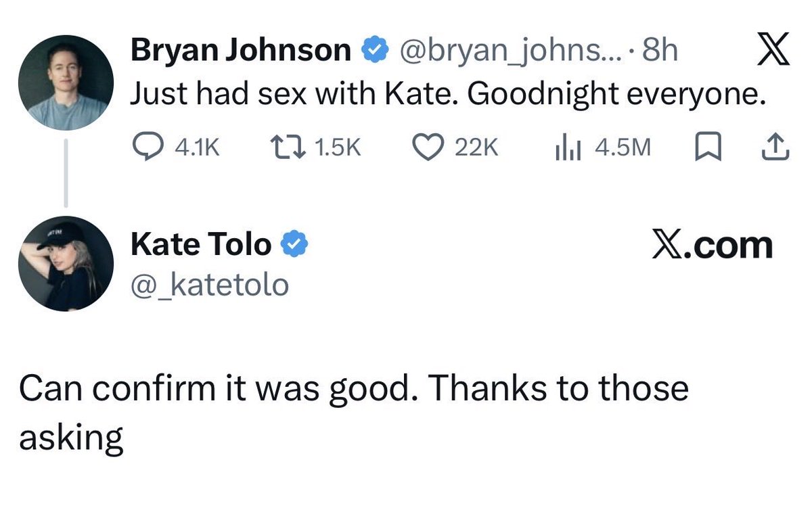Open the "Goodnight everyone" tweet text
Viewport: 812px width, 506px height.
[x=447, y=95]
